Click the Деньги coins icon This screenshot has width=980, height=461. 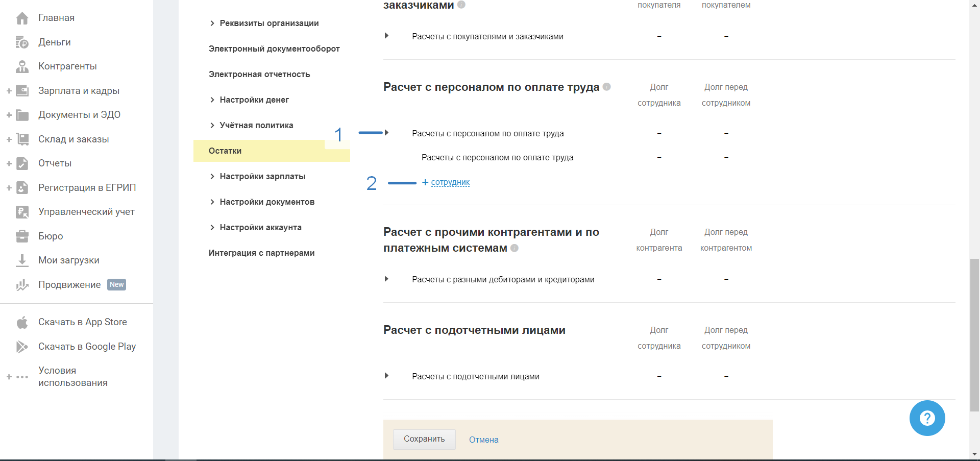tap(22, 42)
